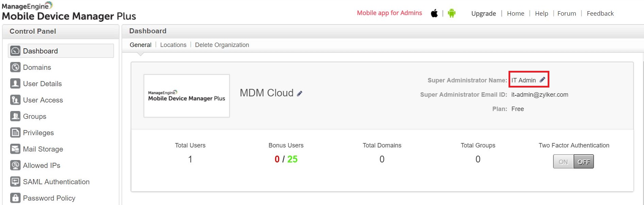The height and width of the screenshot is (205, 644).
Task: Click the Mail Storage icon
Action: point(15,149)
